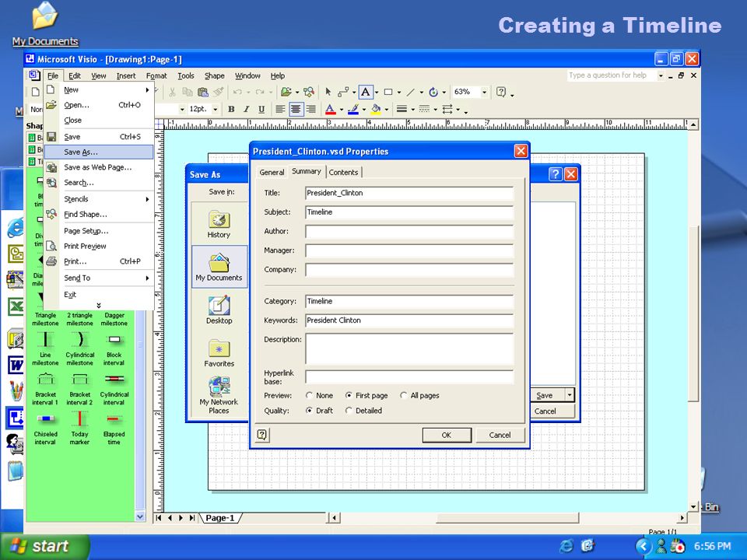The image size is (747, 560).
Task: Select the Pointer tool
Action: click(x=328, y=92)
